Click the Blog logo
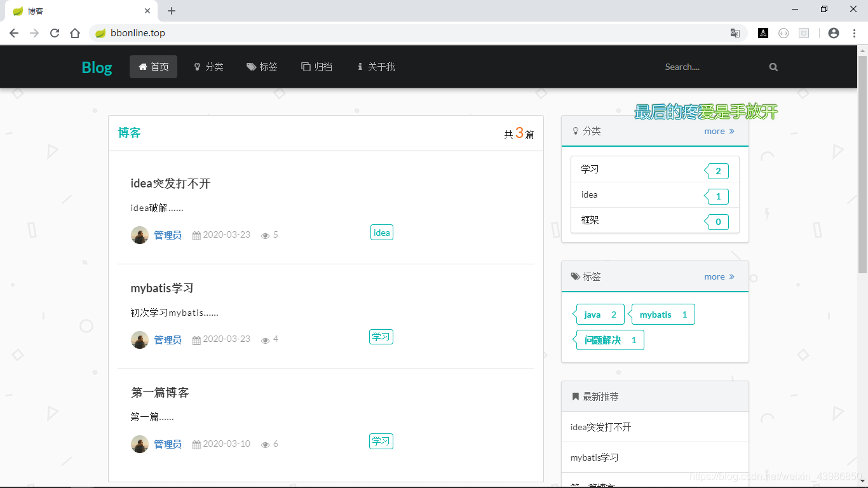868x488 pixels. [x=97, y=67]
